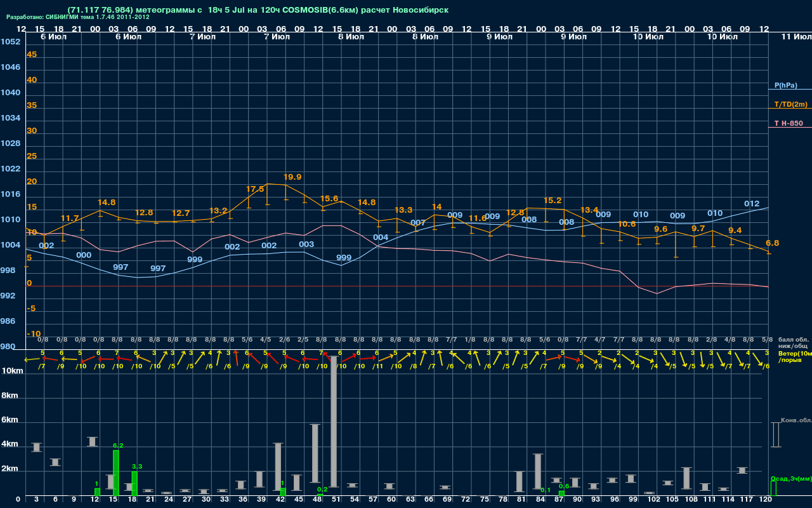Click the precipitation amount 0.6

pos(564,486)
